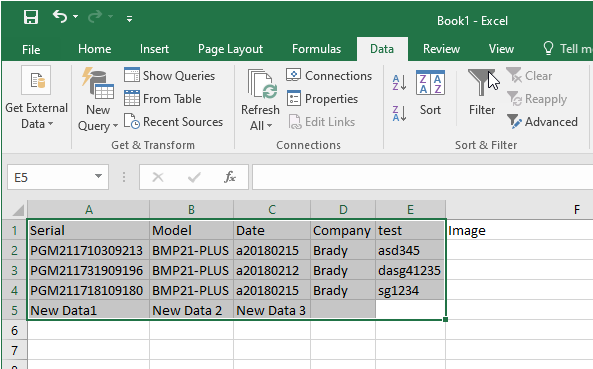Click inside the formula bar input
The width and height of the screenshot is (593, 369).
click(x=422, y=177)
